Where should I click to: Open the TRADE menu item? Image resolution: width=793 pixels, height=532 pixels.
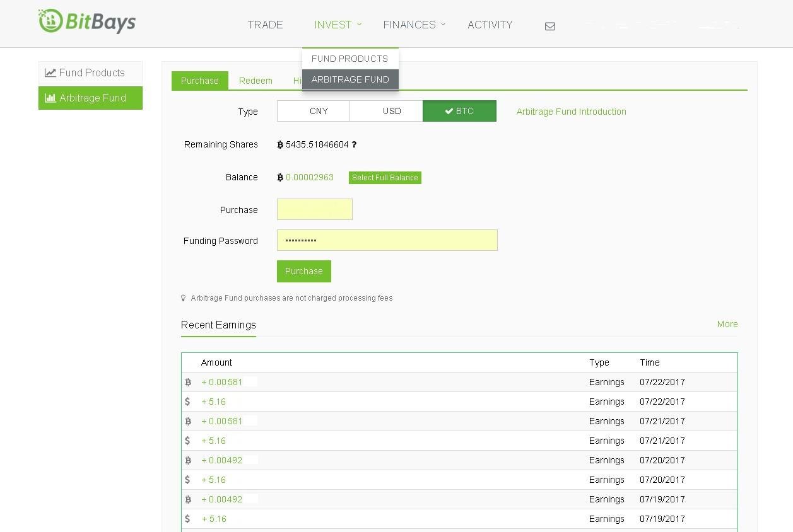(x=265, y=25)
